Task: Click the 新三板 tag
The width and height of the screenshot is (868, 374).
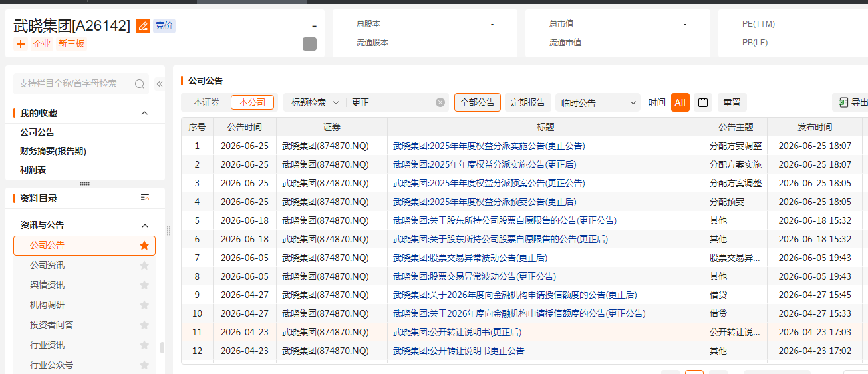Action: tap(71, 44)
